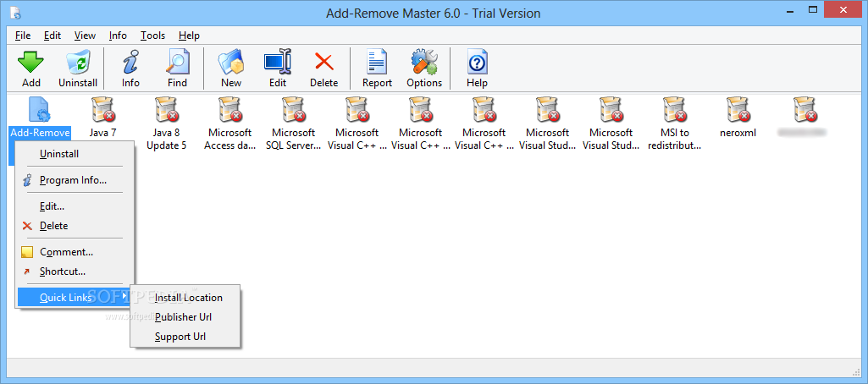Choose Comment... from the context menu
This screenshot has width=868, height=384.
(x=74, y=253)
